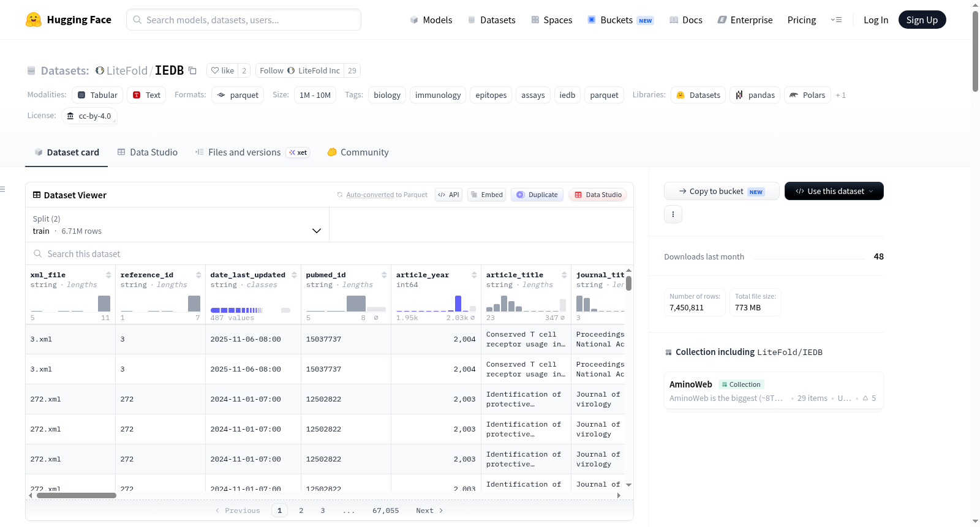
Task: Open the pandas library tag
Action: (755, 95)
